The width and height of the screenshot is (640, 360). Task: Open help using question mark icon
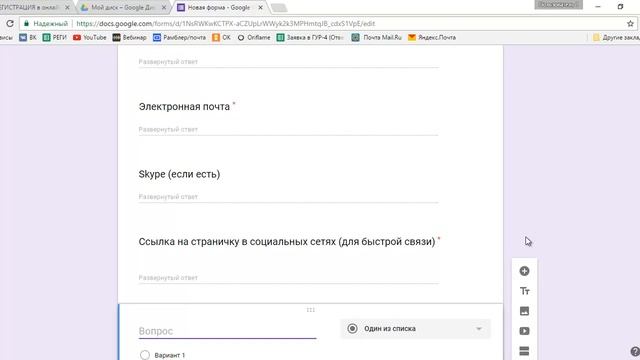635,352
